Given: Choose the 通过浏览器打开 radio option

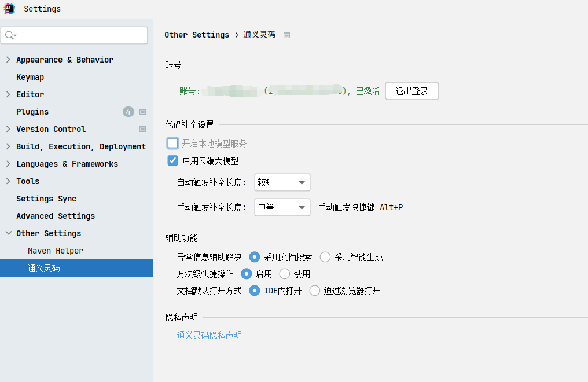Looking at the screenshot, I should coord(315,291).
